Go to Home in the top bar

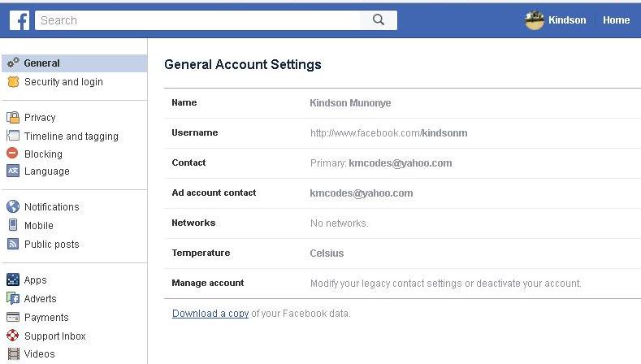point(616,20)
